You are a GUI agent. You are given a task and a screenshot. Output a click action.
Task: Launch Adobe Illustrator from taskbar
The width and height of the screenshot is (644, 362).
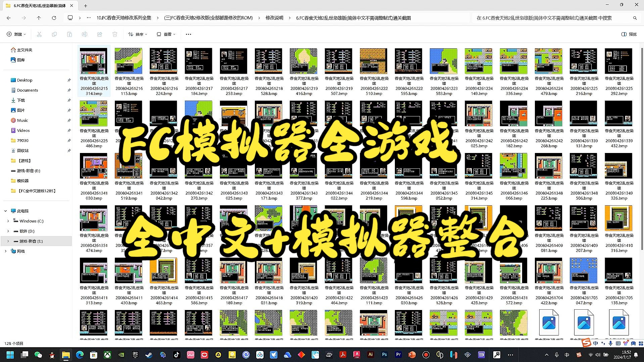(370, 355)
